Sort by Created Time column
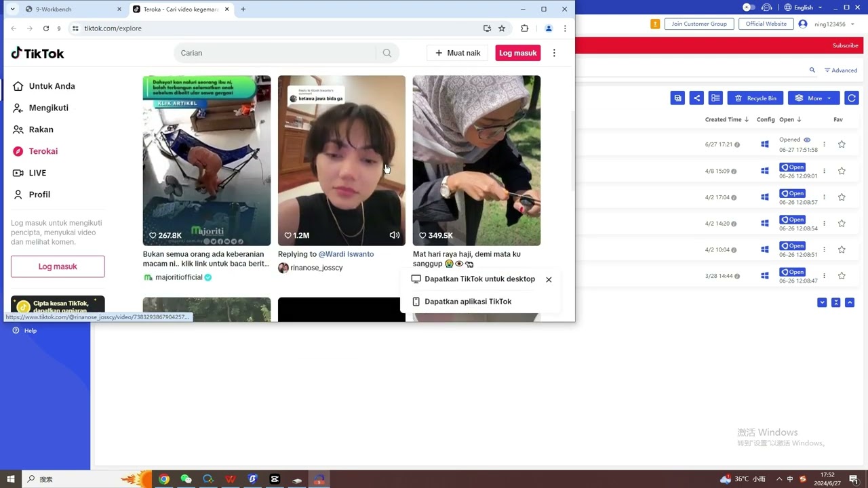 [727, 120]
